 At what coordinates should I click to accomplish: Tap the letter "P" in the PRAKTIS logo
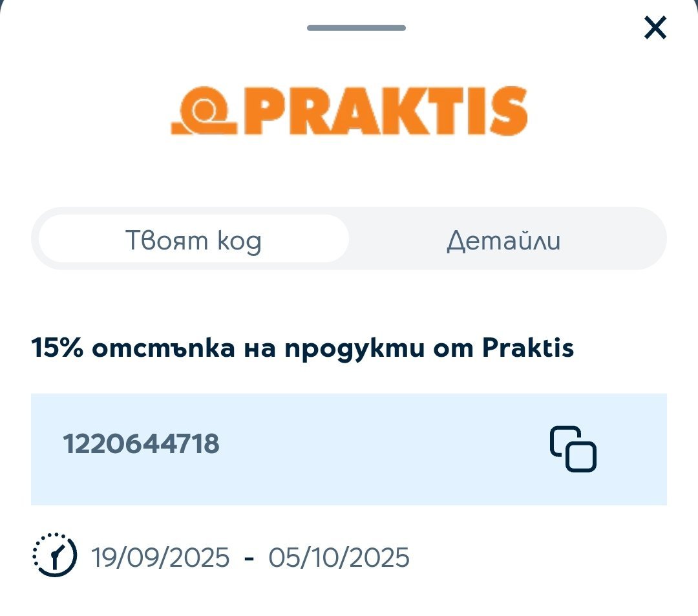click(x=262, y=111)
